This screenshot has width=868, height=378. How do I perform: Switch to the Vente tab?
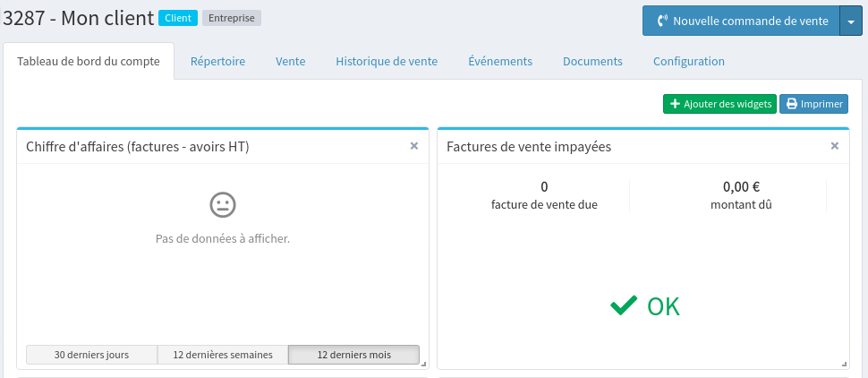pyautogui.click(x=291, y=62)
